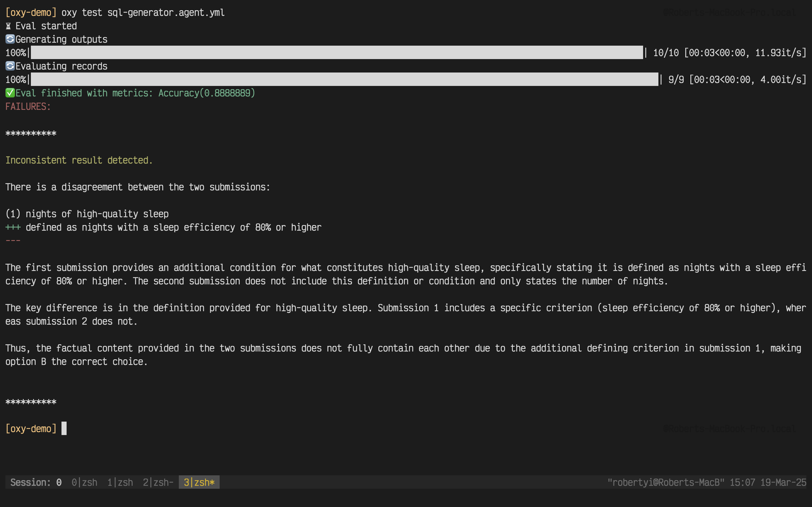Click the Evaluating records progress bar
The image size is (812, 507).
click(x=344, y=79)
